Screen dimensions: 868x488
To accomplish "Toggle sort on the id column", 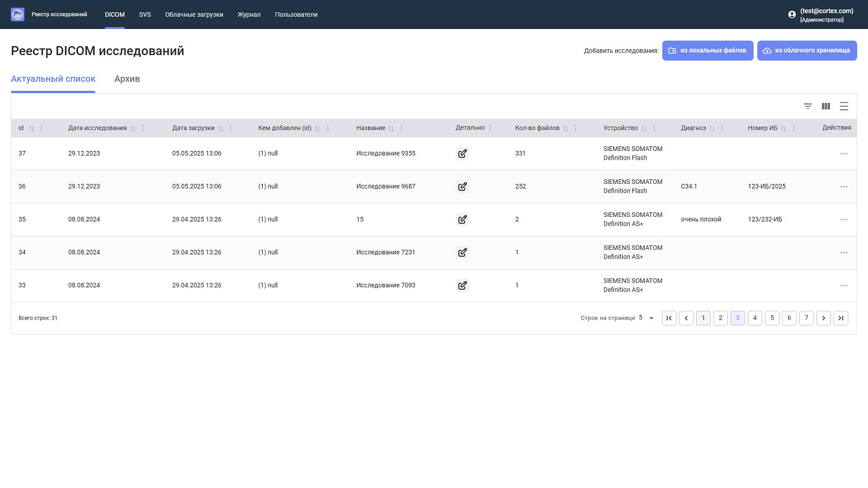I will [x=32, y=128].
